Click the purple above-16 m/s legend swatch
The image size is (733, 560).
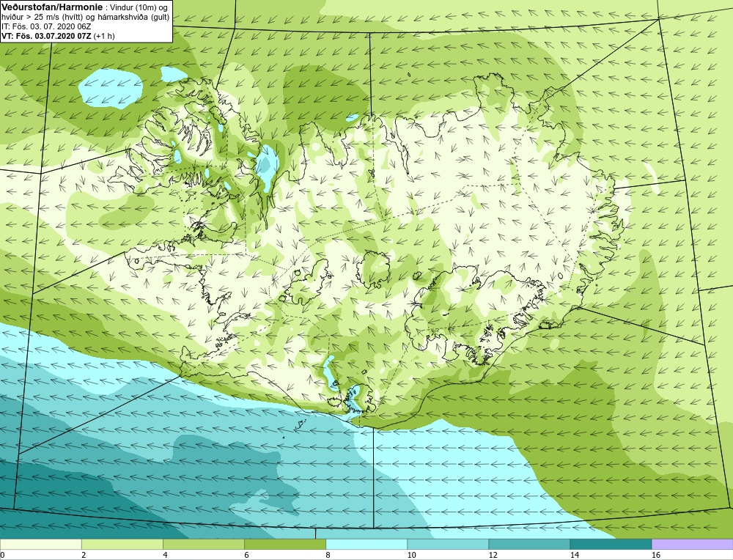click(693, 545)
